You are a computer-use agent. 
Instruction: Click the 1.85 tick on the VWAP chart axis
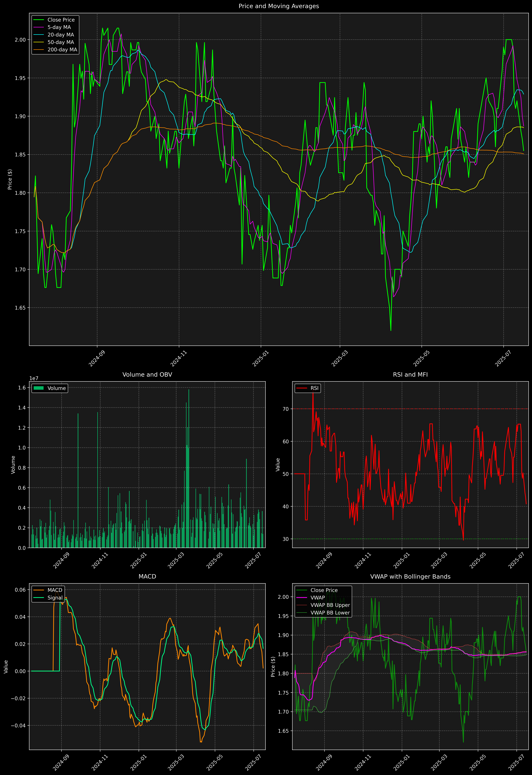click(x=283, y=654)
